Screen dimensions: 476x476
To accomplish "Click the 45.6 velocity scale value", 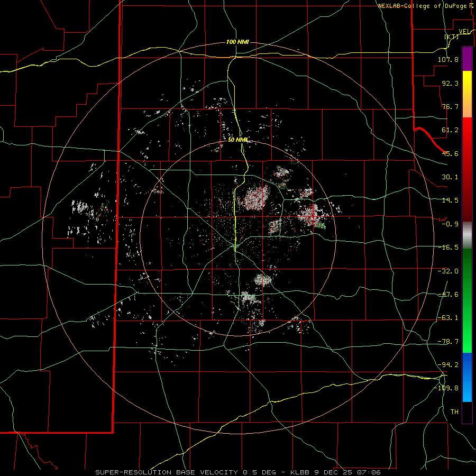I will tap(450, 153).
